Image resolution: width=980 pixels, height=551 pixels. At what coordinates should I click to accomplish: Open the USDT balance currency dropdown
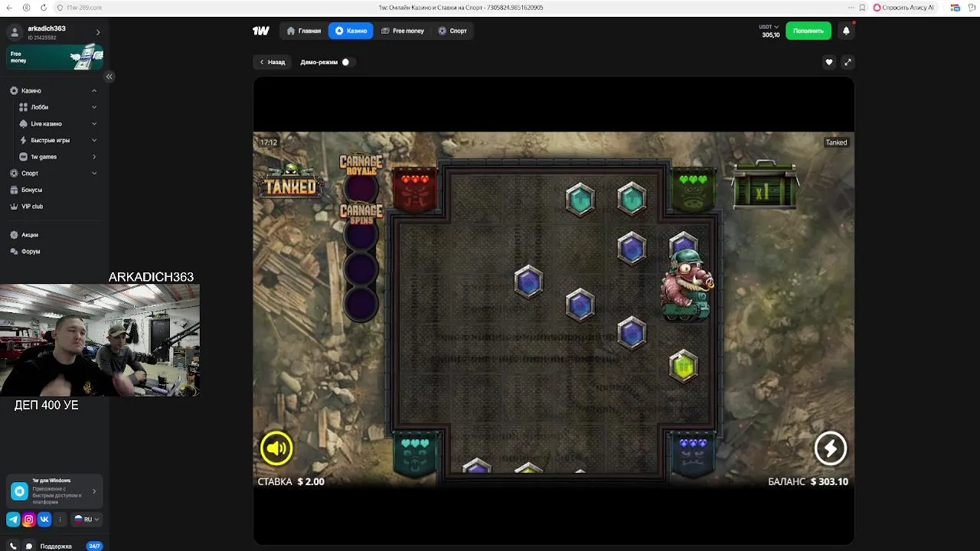click(769, 27)
